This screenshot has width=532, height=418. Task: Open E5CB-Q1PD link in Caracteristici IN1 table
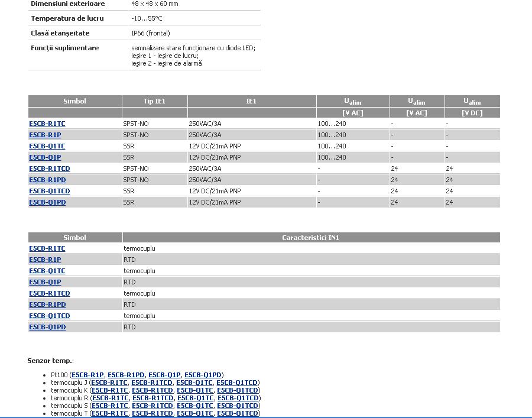[47, 327]
